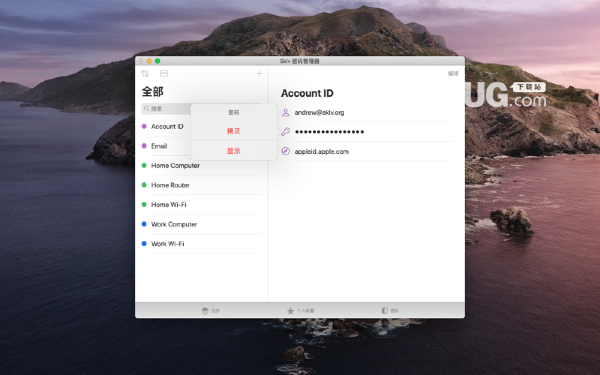Open the appleid.apple.com link
Viewport: 600px width, 375px height.
coord(321,152)
